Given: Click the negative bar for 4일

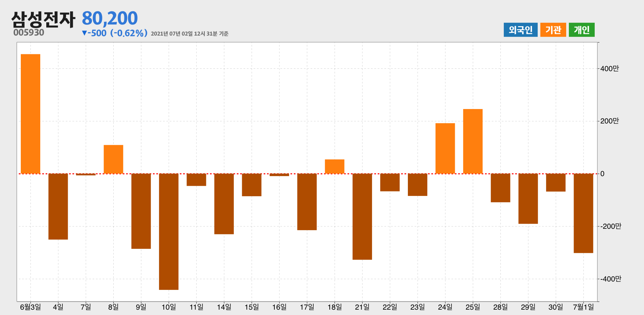Looking at the screenshot, I should coord(58,206).
